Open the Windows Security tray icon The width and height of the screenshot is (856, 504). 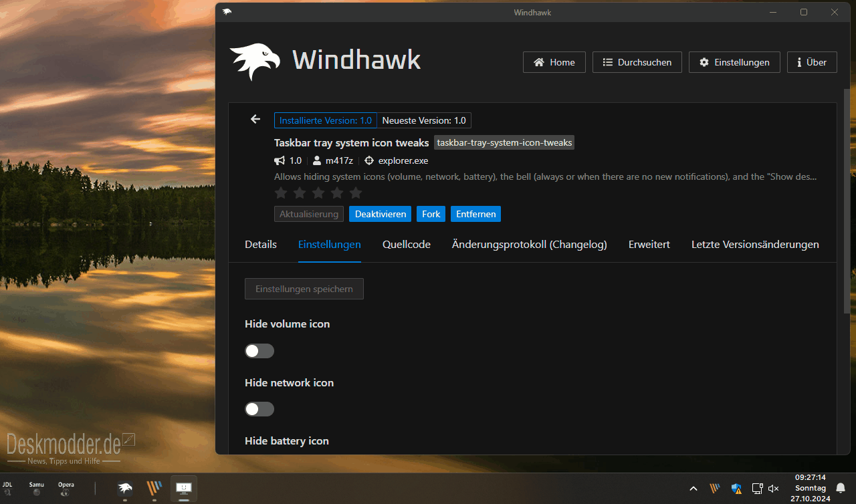point(736,489)
